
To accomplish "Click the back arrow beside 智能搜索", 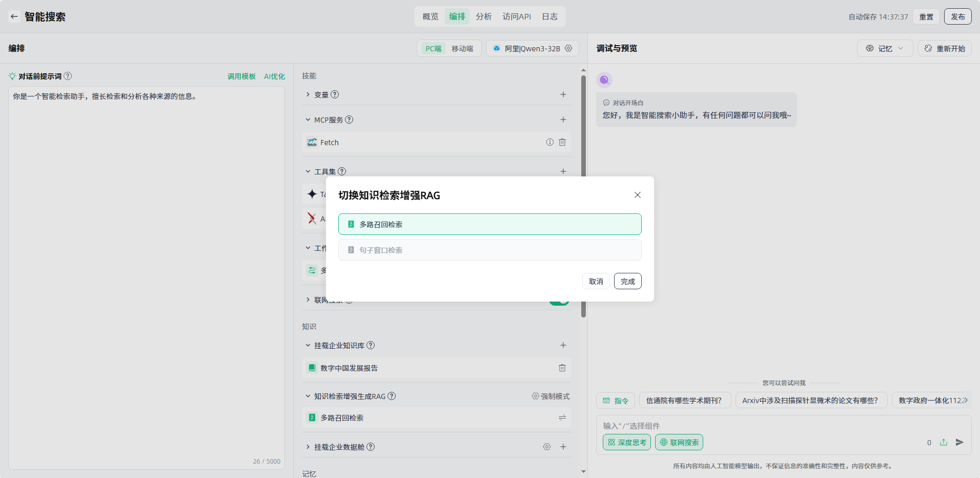I will pyautogui.click(x=14, y=16).
